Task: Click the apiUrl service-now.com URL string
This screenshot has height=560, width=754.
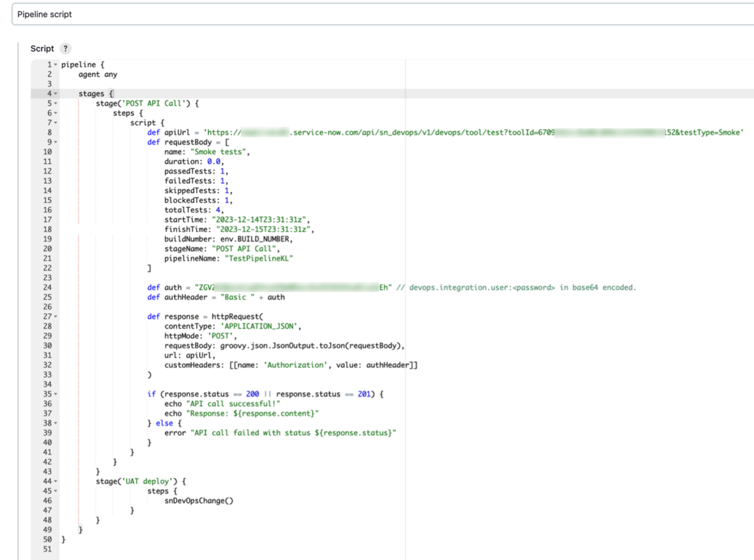Action: pos(473,132)
